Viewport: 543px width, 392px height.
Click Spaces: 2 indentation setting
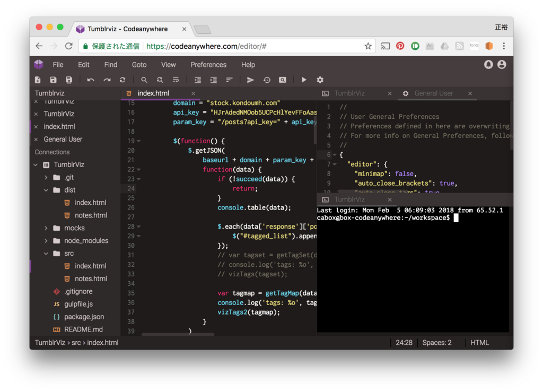(x=437, y=343)
